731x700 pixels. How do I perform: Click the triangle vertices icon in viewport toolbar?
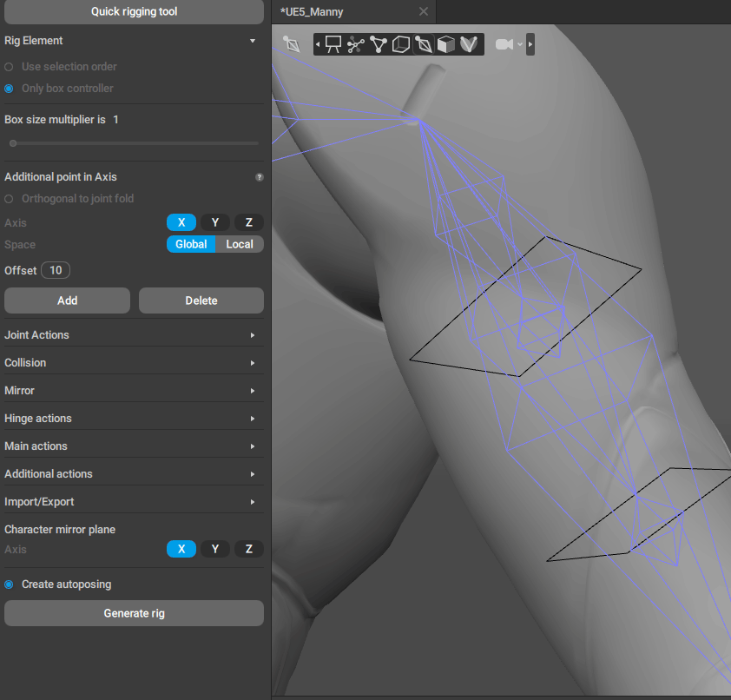click(378, 44)
